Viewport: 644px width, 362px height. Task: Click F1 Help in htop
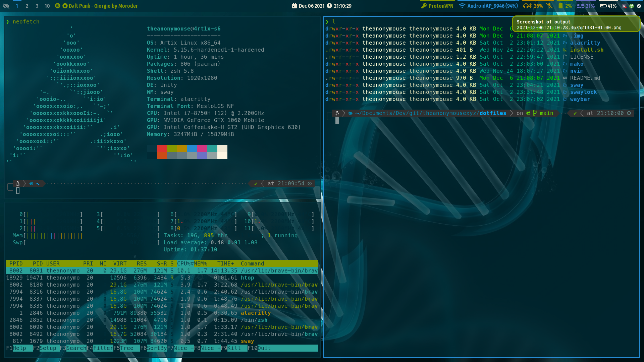pos(19,348)
